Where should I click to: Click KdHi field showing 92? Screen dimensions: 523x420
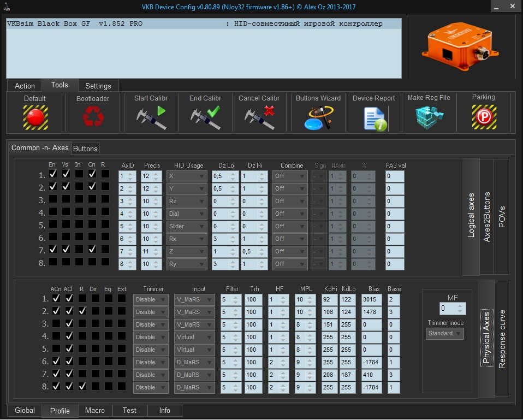pyautogui.click(x=330, y=300)
